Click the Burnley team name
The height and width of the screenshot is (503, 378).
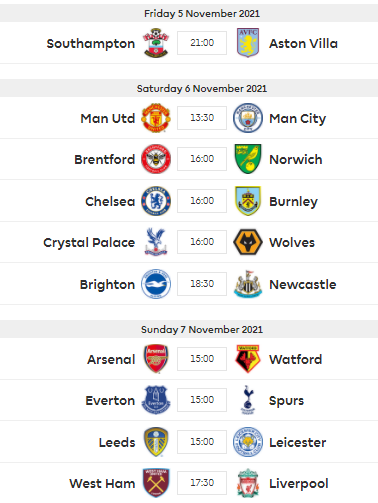tap(293, 202)
